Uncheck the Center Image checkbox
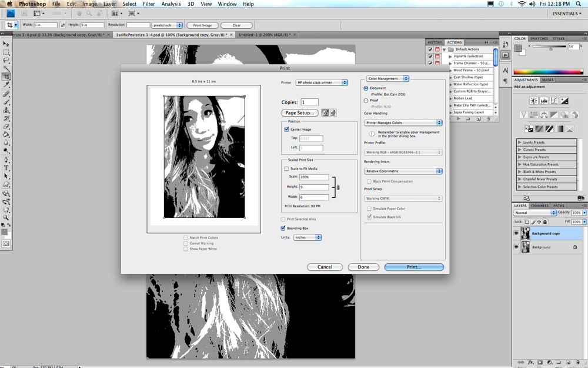The height and width of the screenshot is (368, 588). 286,129
